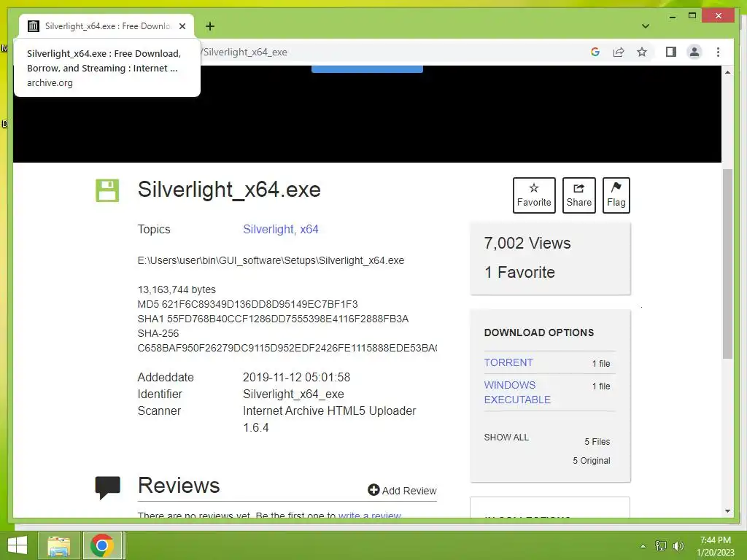Click the Chrome taskbar icon
The image size is (747, 560).
click(102, 545)
